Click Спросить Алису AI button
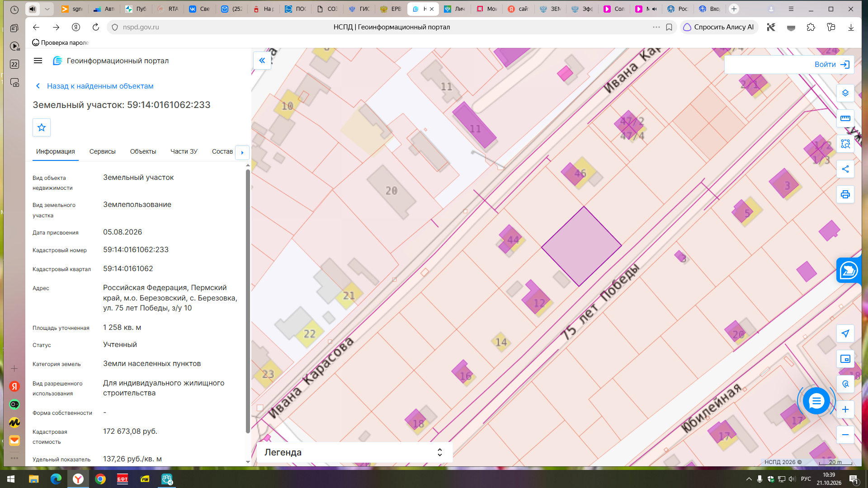This screenshot has width=868, height=488. pyautogui.click(x=719, y=27)
